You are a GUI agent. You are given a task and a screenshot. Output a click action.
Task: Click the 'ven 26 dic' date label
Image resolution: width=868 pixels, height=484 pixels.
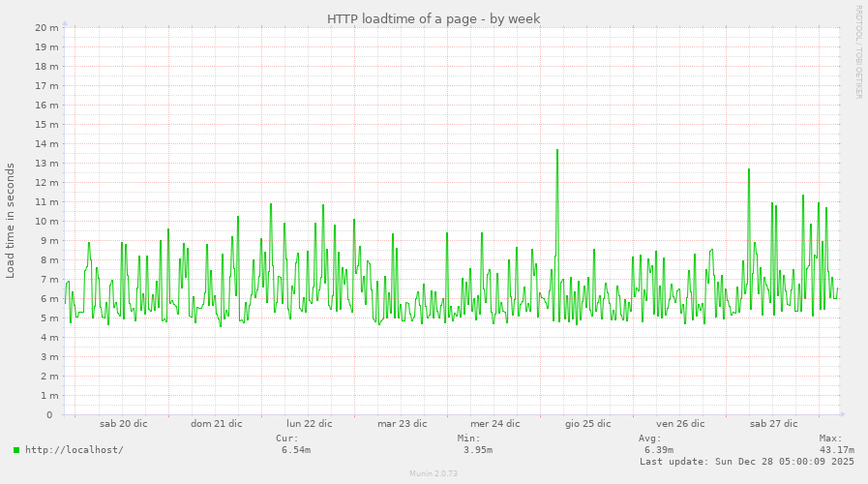tap(680, 424)
